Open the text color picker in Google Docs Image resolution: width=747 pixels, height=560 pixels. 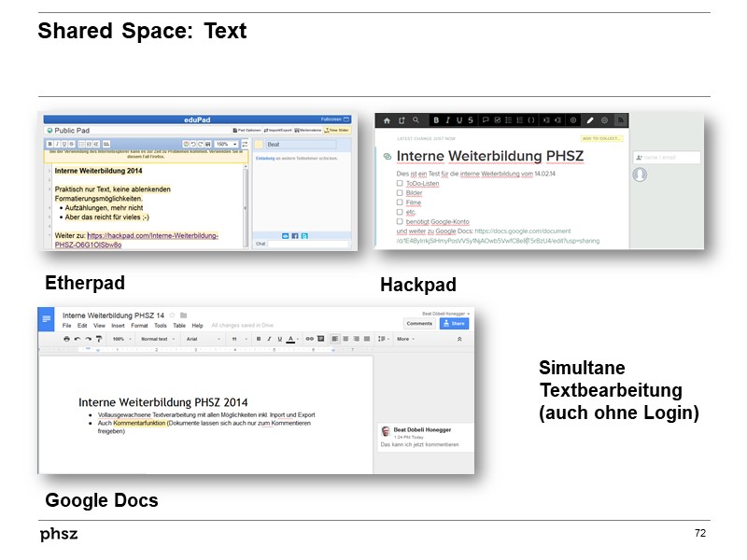[x=291, y=340]
